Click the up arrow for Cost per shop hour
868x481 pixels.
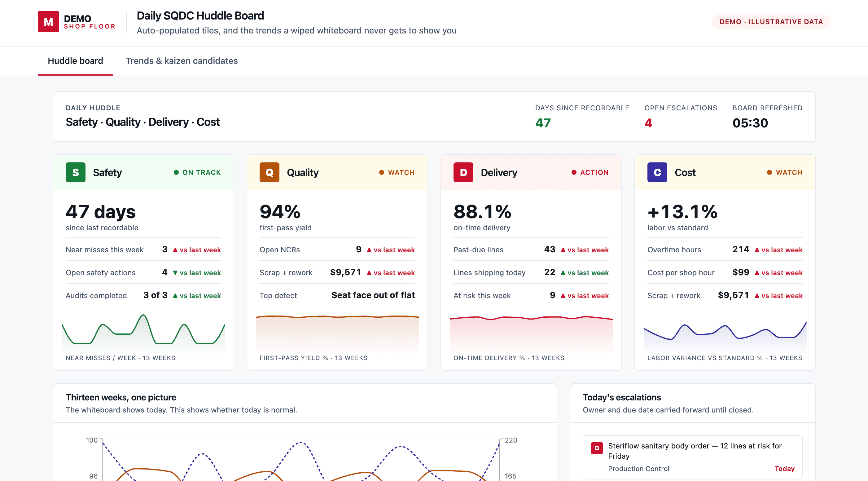click(x=757, y=273)
